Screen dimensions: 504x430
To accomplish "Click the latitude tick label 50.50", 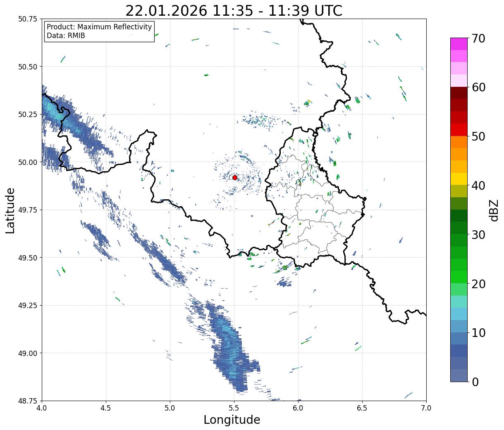I will (x=28, y=67).
